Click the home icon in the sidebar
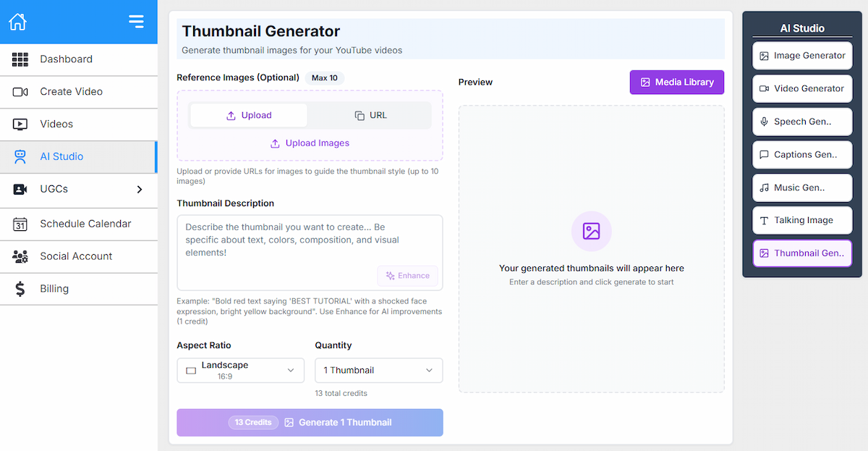The image size is (868, 451). click(17, 22)
